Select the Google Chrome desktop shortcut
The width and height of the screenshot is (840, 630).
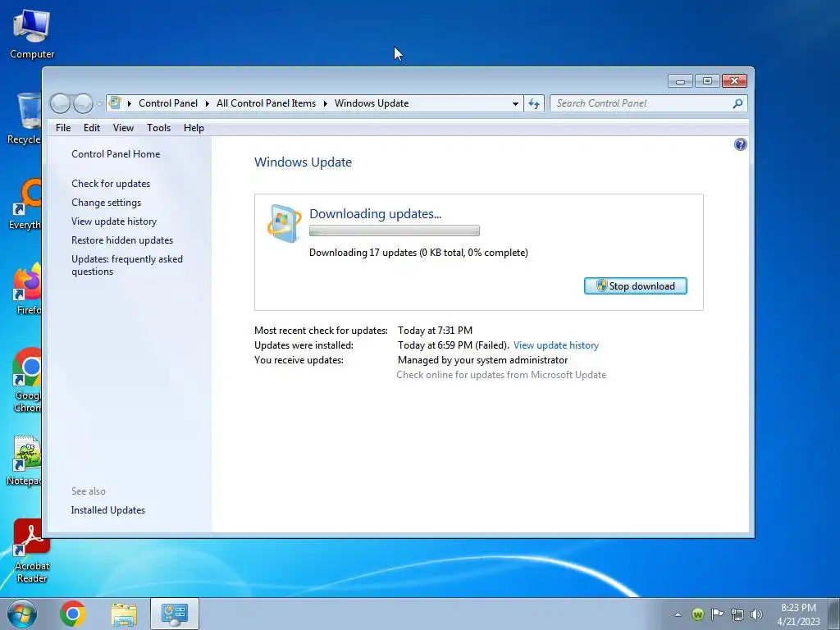click(x=27, y=381)
